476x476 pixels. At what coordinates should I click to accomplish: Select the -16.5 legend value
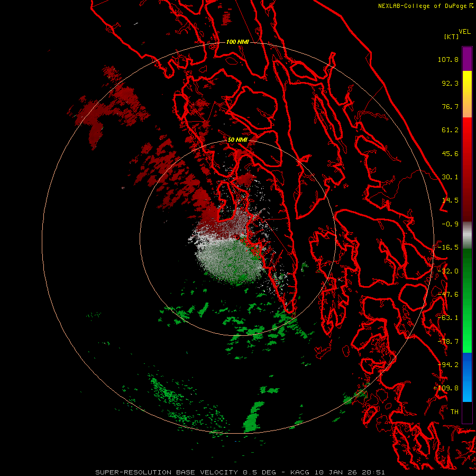[x=448, y=248]
